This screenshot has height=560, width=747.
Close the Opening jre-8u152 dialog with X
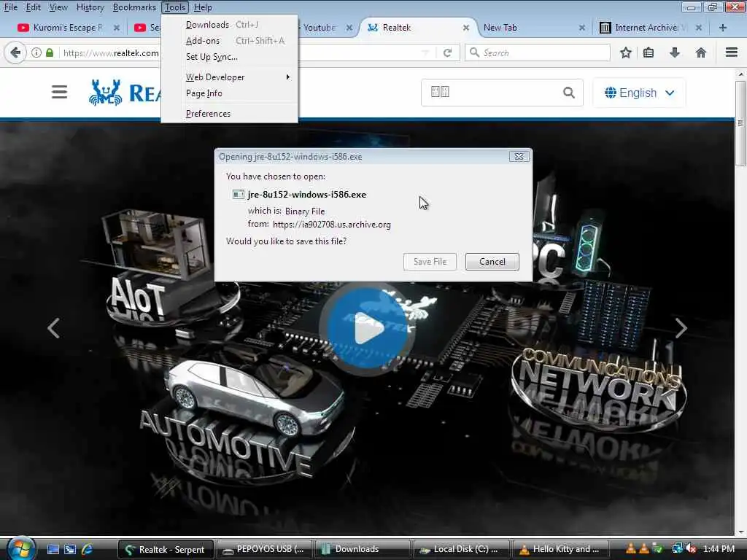[x=519, y=156]
